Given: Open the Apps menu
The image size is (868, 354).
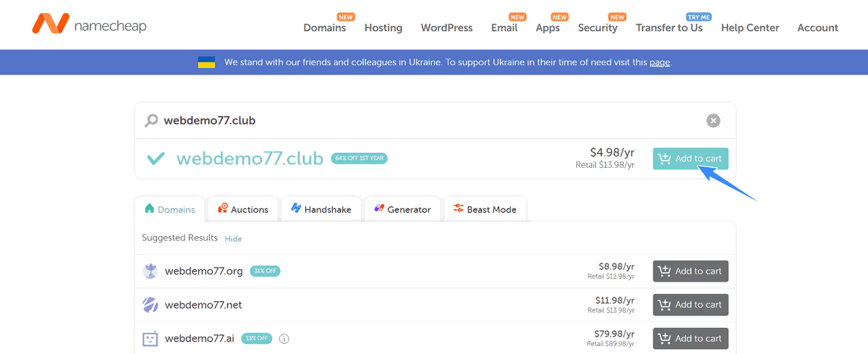Looking at the screenshot, I should click(548, 28).
